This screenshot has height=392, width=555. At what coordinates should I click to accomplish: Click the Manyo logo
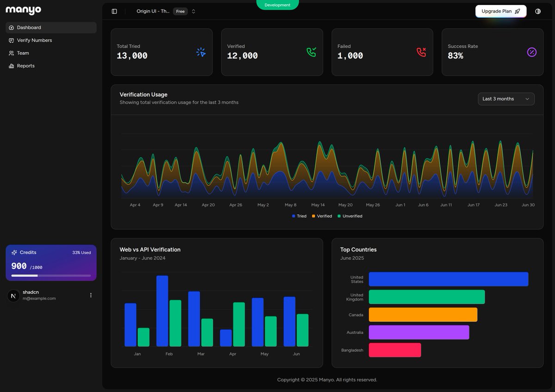click(23, 10)
